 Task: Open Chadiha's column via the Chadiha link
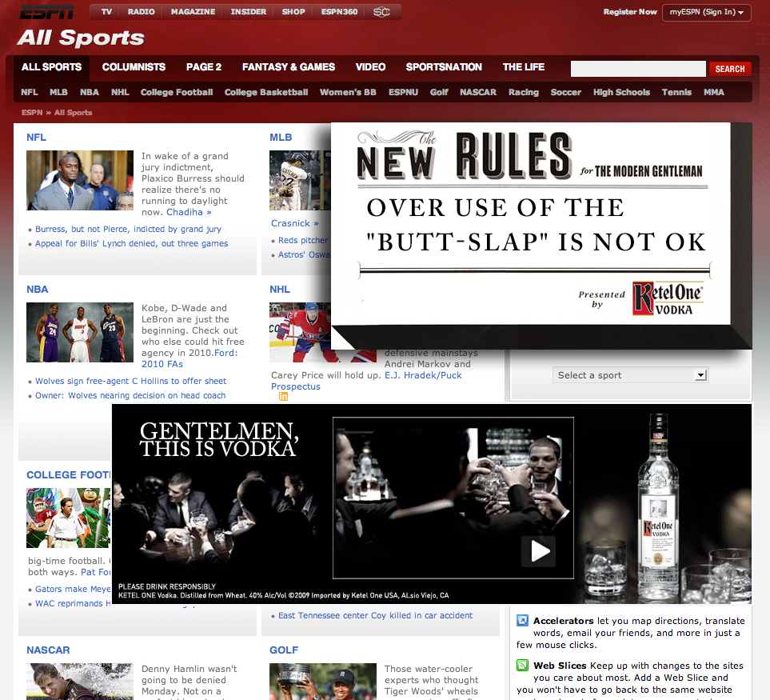[x=185, y=212]
